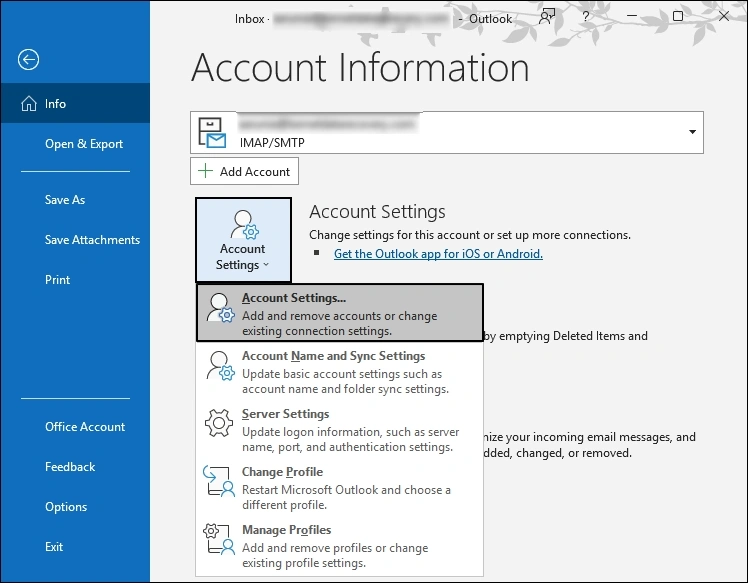Open Manage Profiles option
The width and height of the screenshot is (748, 583).
click(x=340, y=546)
